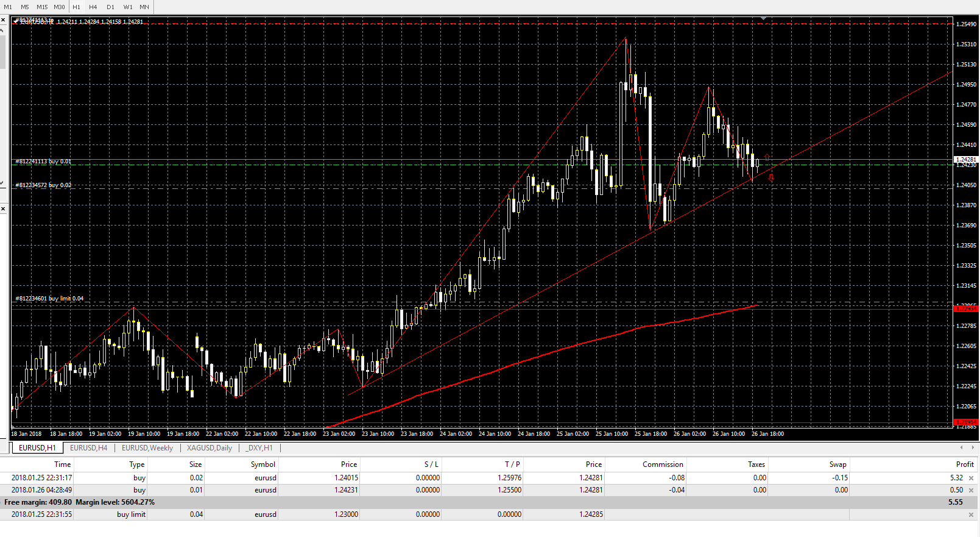Click swap value -0.15
Image resolution: width=980 pixels, height=537 pixels.
pyautogui.click(x=840, y=478)
